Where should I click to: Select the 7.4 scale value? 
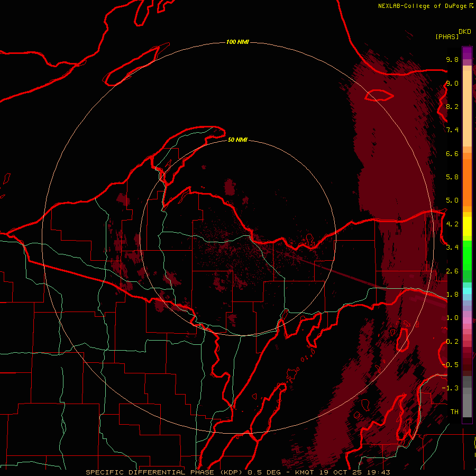452,130
